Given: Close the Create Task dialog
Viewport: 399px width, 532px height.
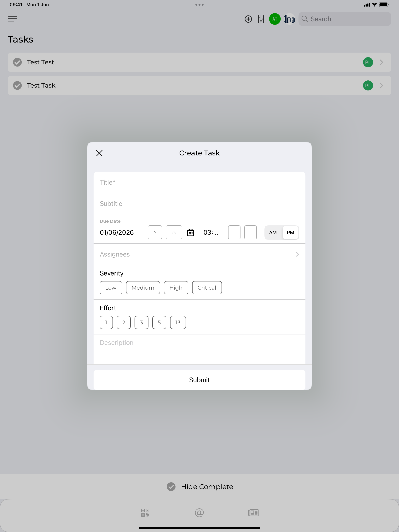Looking at the screenshot, I should (x=99, y=153).
